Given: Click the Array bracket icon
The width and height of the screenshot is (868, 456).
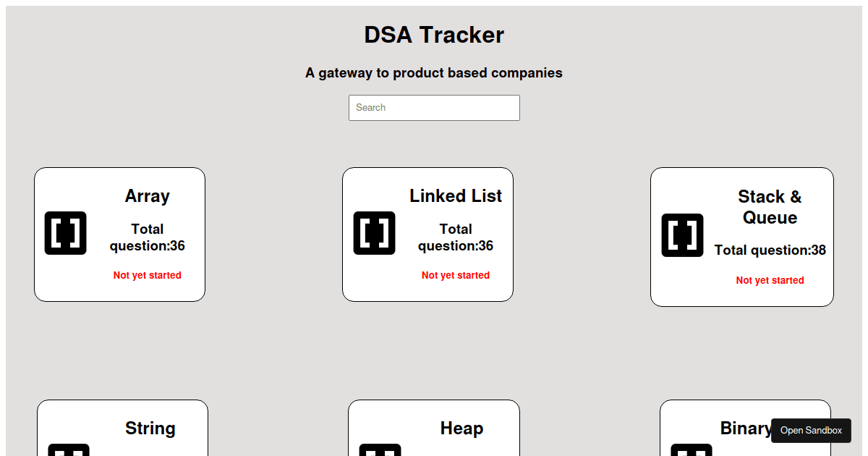Looking at the screenshot, I should [65, 232].
